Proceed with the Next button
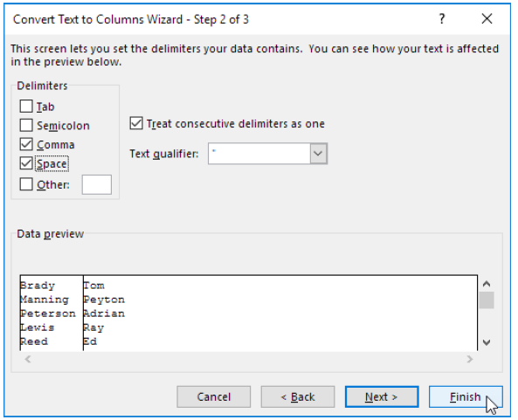The width and height of the screenshot is (518, 420). coord(382,396)
